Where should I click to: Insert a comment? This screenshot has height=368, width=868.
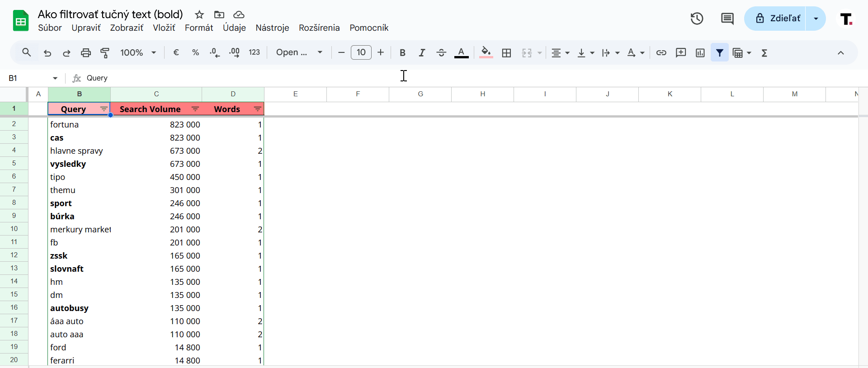pyautogui.click(x=681, y=52)
